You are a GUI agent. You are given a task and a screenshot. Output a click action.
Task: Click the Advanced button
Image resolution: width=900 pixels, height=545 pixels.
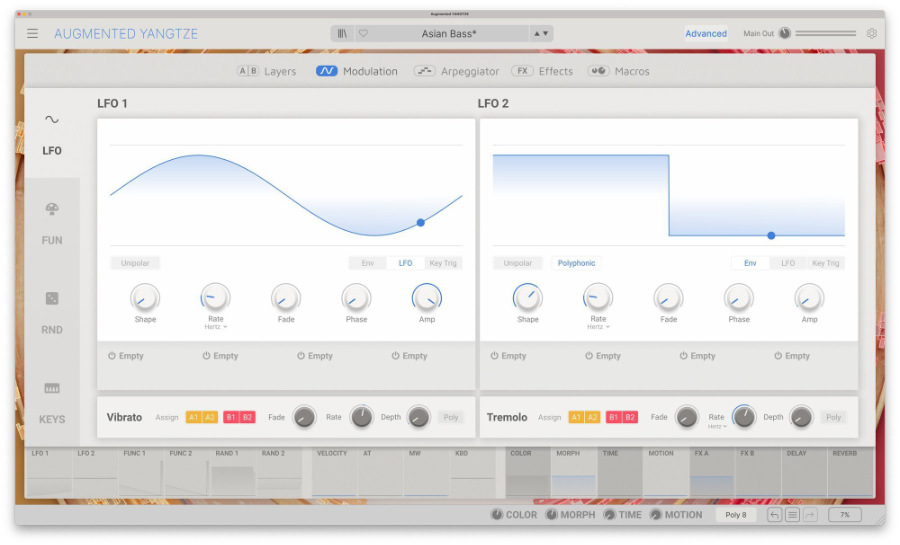(706, 33)
